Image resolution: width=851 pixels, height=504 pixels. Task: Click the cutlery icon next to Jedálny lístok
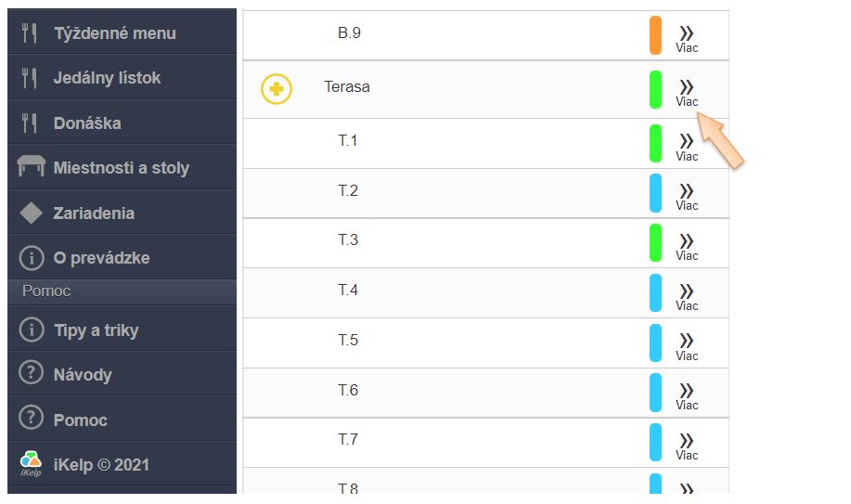[30, 78]
